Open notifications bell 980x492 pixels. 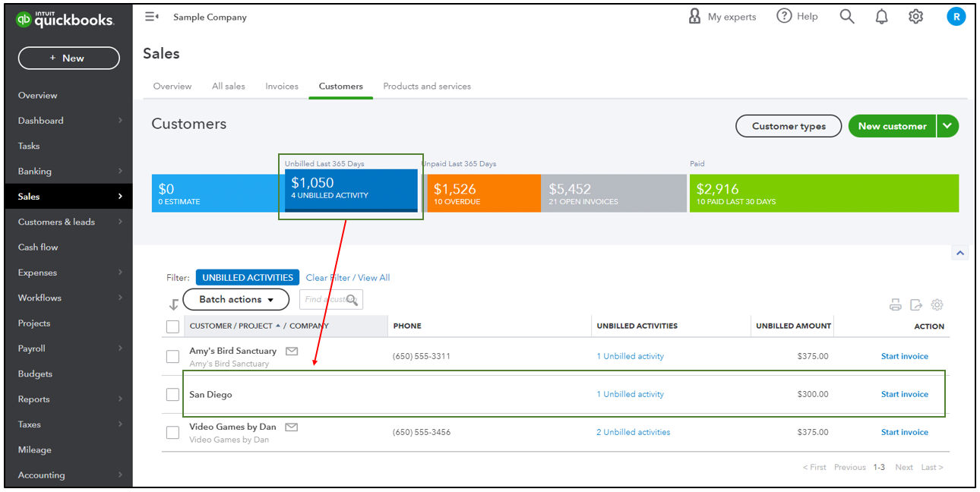(x=881, y=17)
